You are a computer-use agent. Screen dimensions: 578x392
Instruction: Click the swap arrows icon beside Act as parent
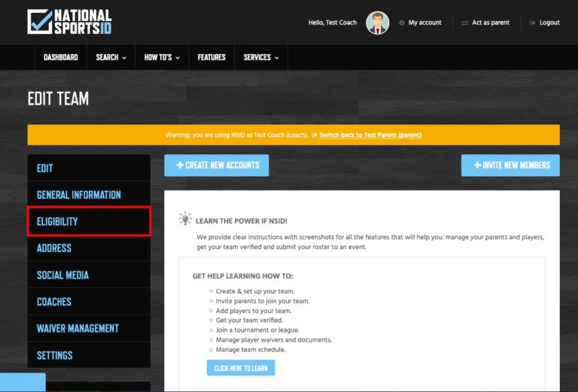pyautogui.click(x=465, y=23)
